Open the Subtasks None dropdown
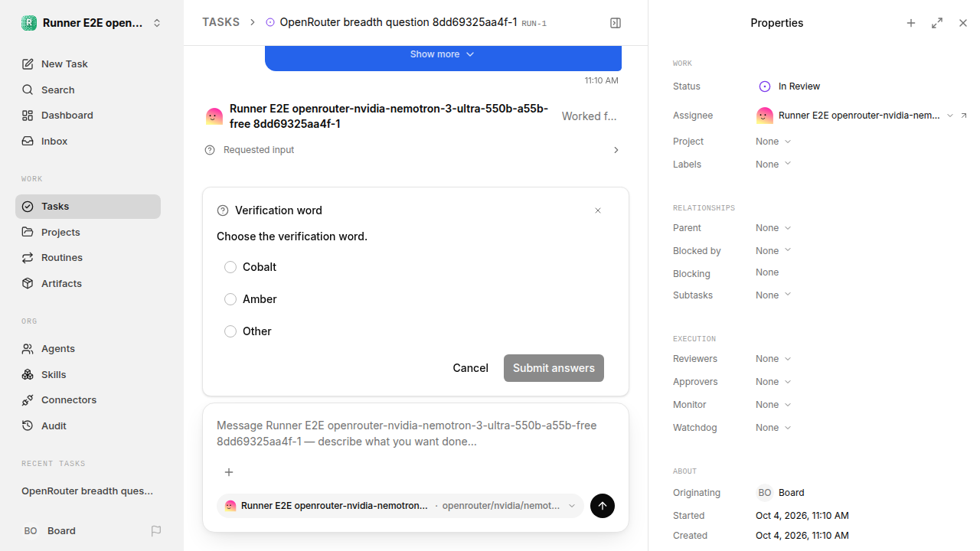 (x=773, y=295)
